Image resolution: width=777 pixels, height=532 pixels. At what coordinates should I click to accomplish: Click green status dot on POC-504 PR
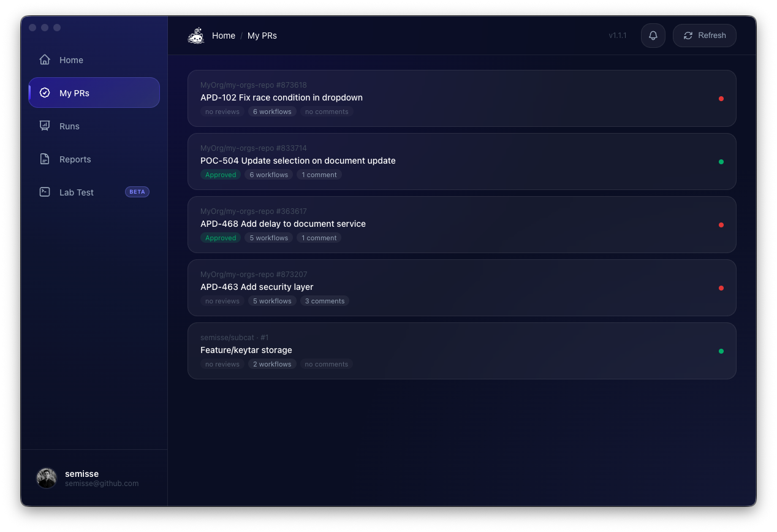tap(721, 162)
